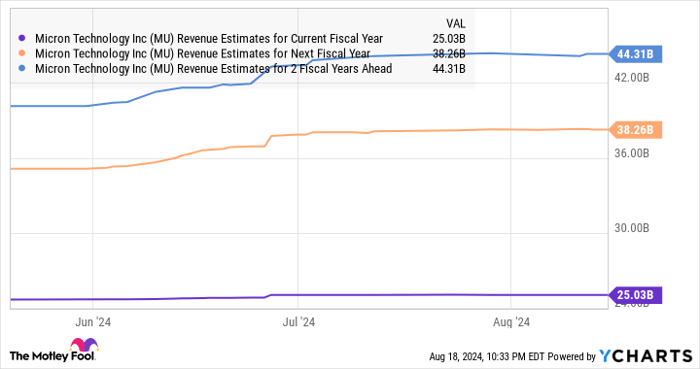This screenshot has height=369, width=700.
Task: Click the blue 44.31B end-of-line value tag
Action: [635, 54]
